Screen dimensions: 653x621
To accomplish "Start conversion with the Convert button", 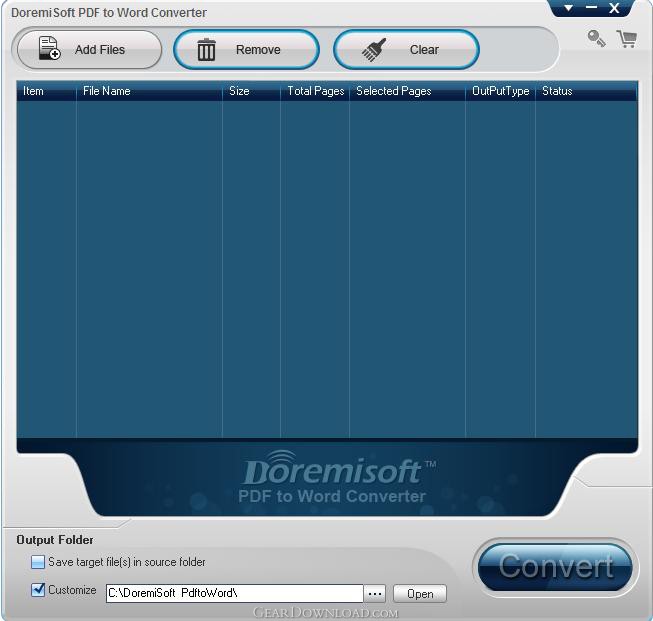I will pyautogui.click(x=555, y=567).
